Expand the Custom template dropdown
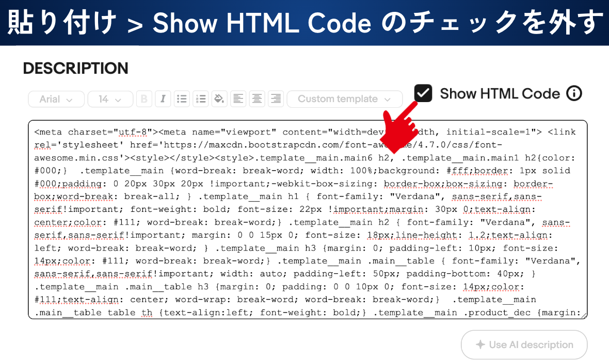The image size is (609, 364). pyautogui.click(x=344, y=99)
